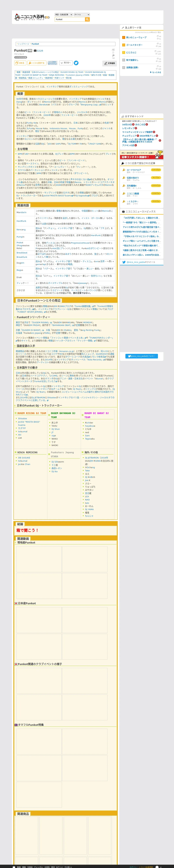Open trending word ゴールドタイガー
Viewport: 174px width, 868px height.
click(x=134, y=45)
